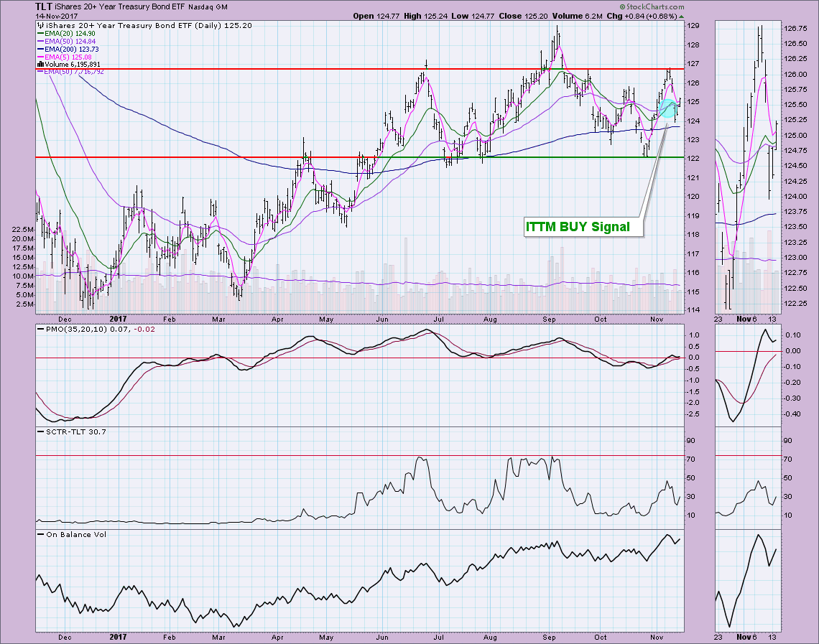Click the green up-arrow next to Chg

(682, 15)
